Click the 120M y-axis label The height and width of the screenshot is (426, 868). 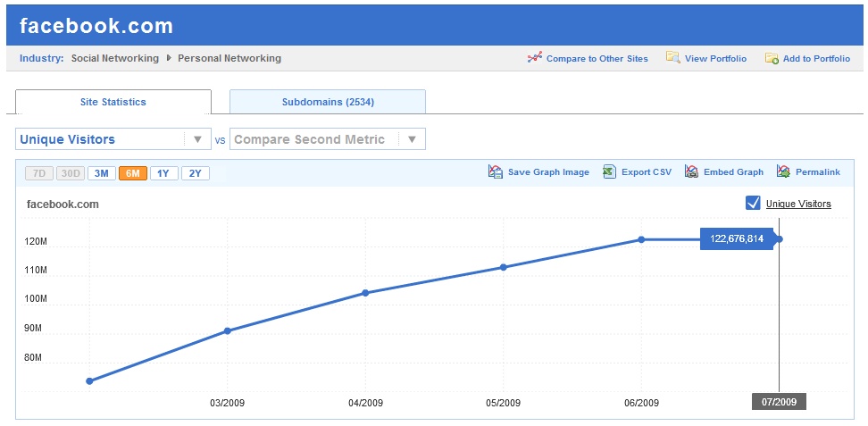coord(36,241)
